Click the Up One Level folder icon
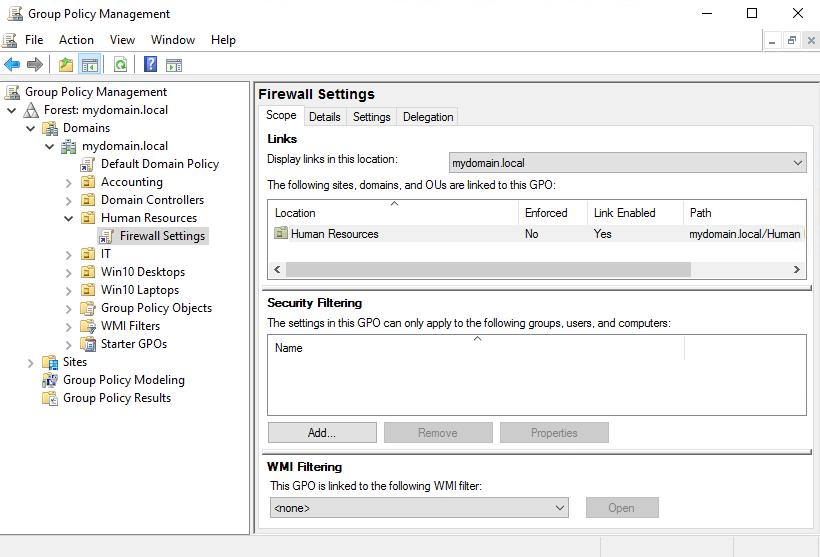 66,65
